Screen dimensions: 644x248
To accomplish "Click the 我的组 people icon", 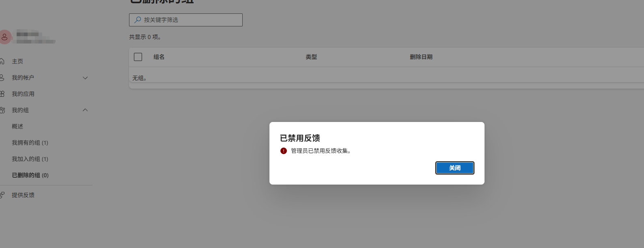I will [x=2, y=110].
